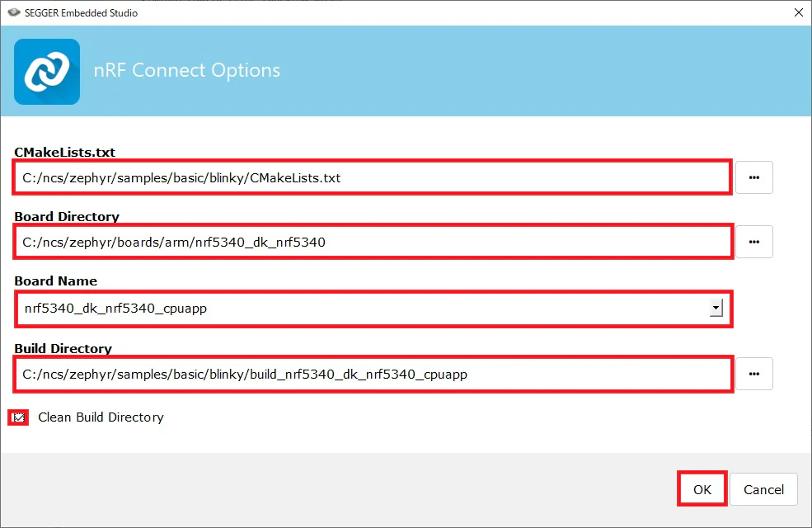Browse for the Board Directory folder
The height and width of the screenshot is (528, 812).
point(754,242)
